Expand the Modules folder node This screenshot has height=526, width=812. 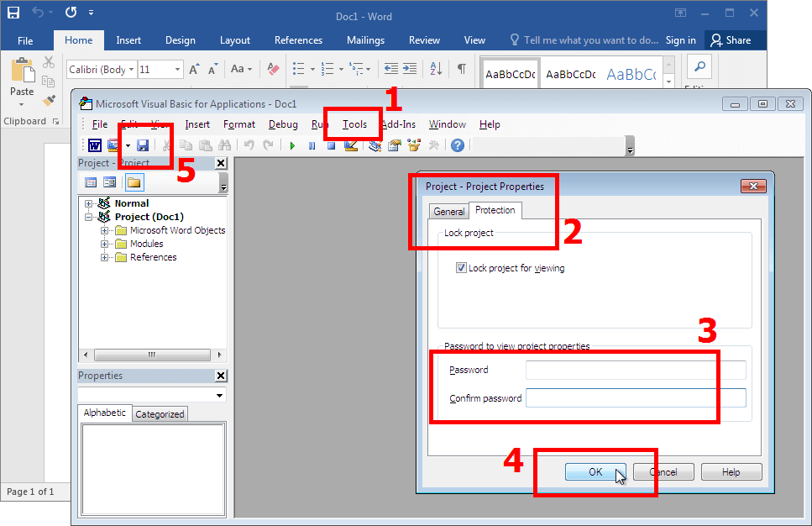coord(105,244)
